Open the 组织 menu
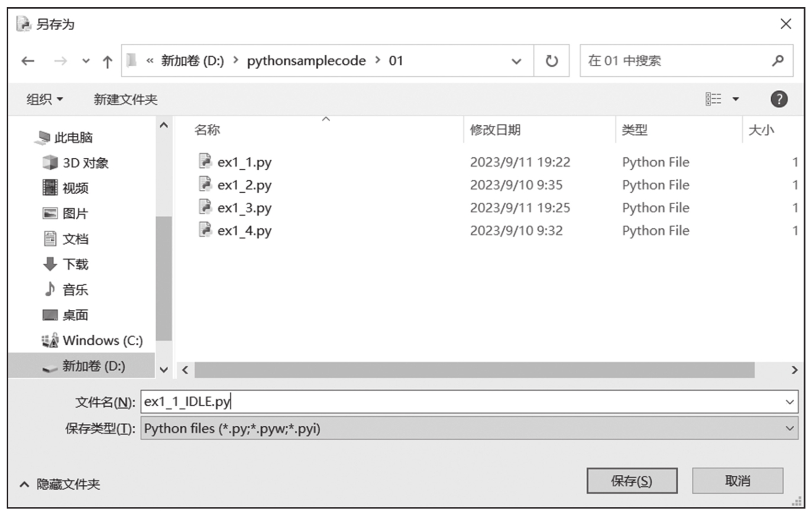The width and height of the screenshot is (812, 515). 44,99
